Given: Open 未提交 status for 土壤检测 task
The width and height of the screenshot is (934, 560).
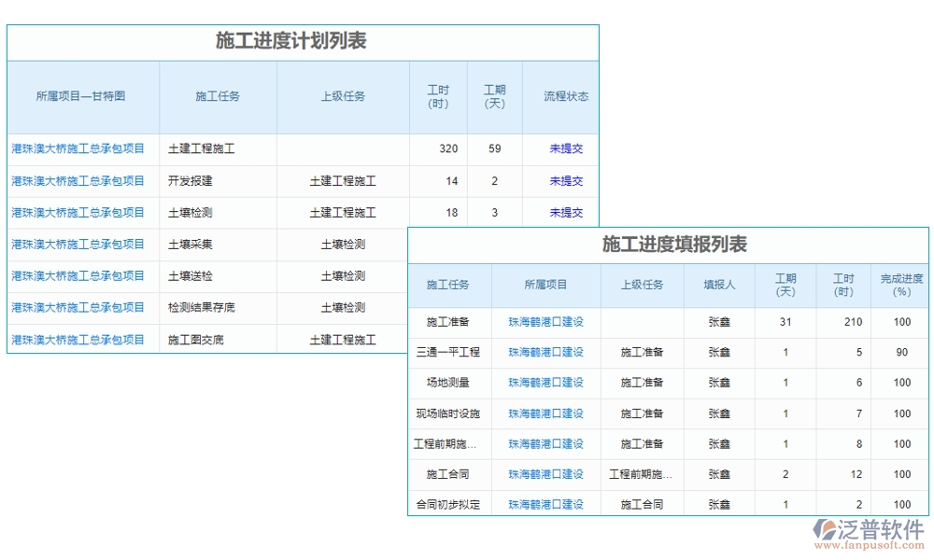Looking at the screenshot, I should tap(564, 212).
